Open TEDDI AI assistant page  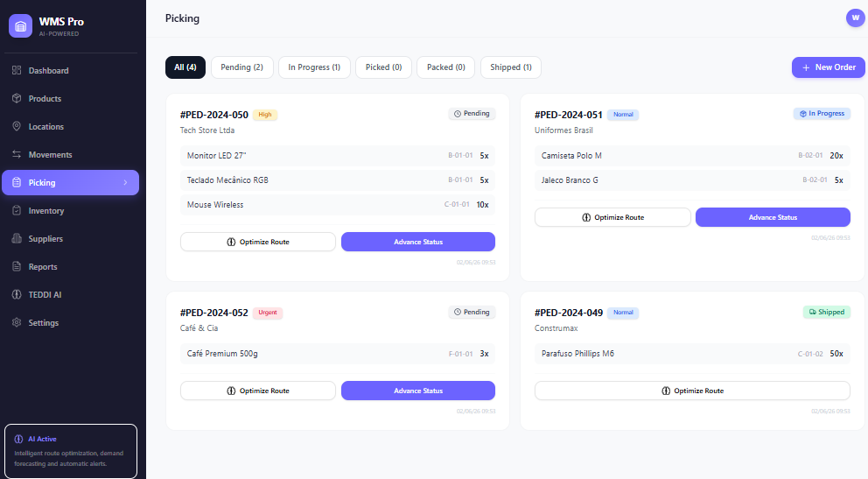click(70, 294)
